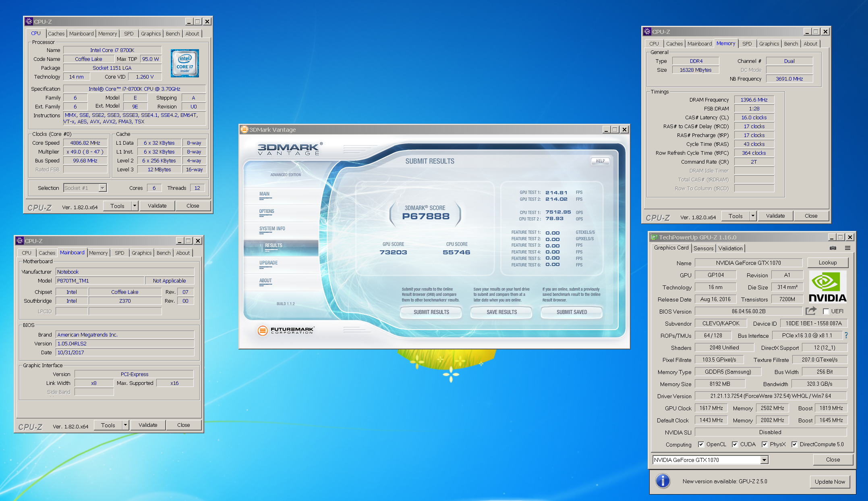The image size is (868, 501).
Task: Click the mainboard Model field P870TM_TM1
Action: tap(100, 281)
